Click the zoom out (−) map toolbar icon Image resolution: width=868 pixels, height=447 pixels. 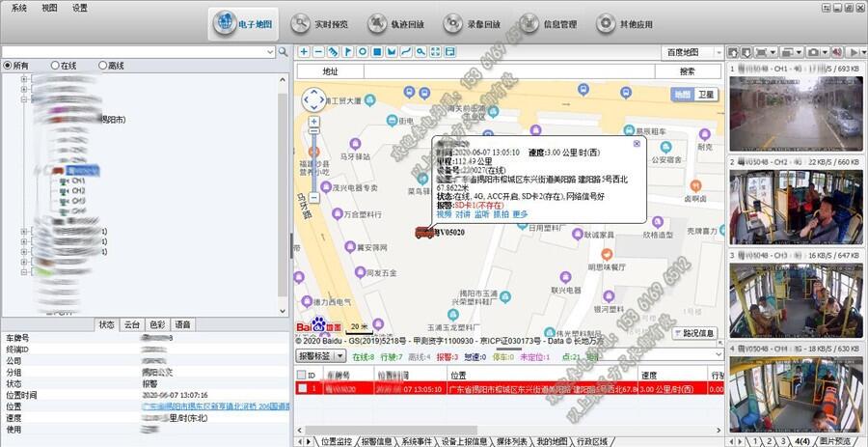coord(317,51)
